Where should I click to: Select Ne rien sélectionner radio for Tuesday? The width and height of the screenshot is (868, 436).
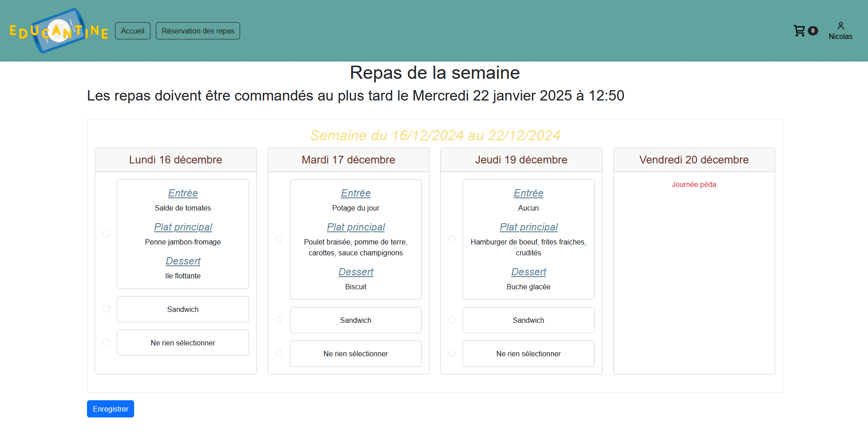(x=279, y=353)
